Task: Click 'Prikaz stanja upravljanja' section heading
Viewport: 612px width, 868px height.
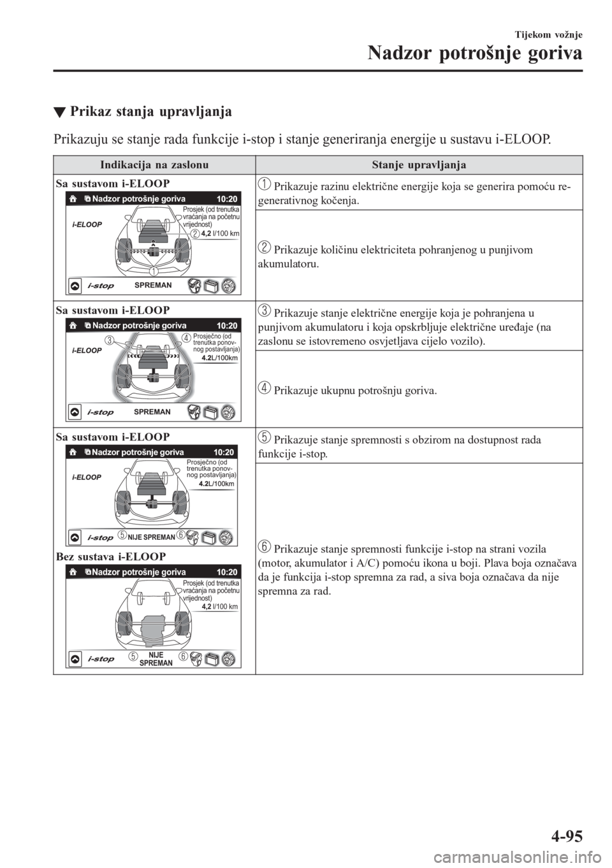Action: click(x=150, y=112)
